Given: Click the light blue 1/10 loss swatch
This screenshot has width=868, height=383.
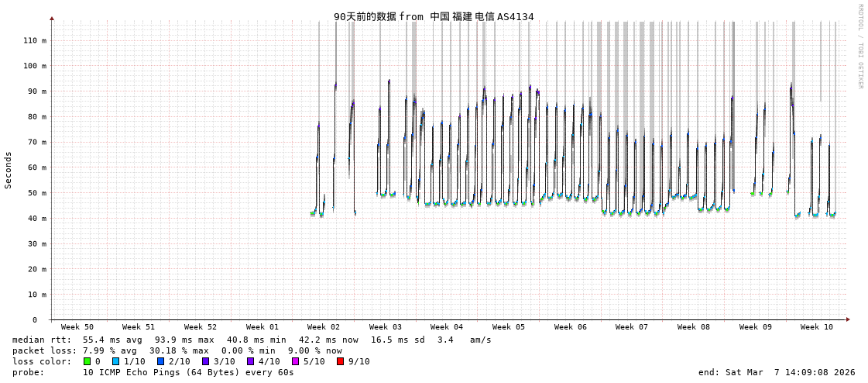Looking at the screenshot, I should pyautogui.click(x=115, y=361).
